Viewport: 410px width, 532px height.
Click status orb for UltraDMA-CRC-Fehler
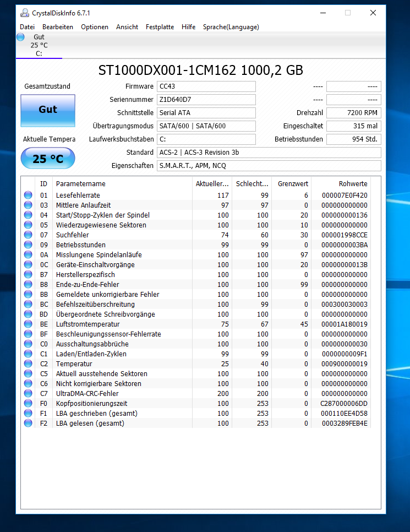click(x=28, y=394)
